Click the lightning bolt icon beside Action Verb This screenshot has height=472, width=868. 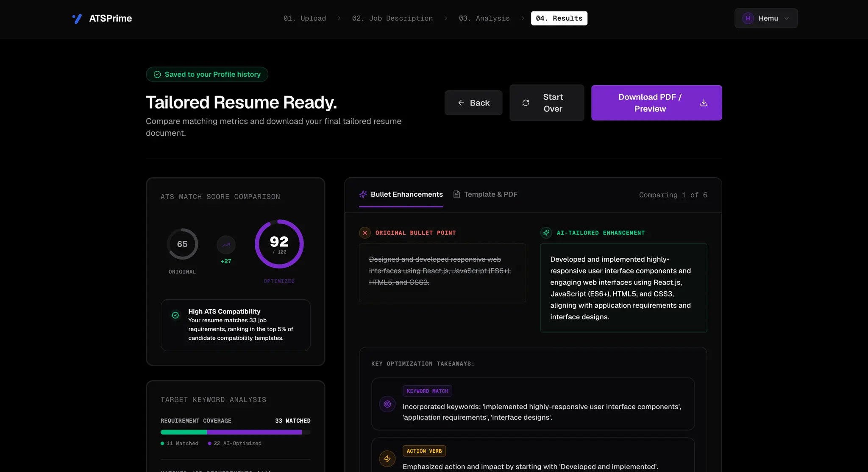click(387, 458)
